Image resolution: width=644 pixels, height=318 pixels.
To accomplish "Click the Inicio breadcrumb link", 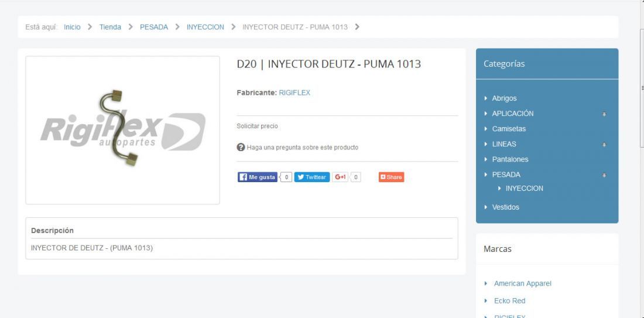I will pos(72,27).
